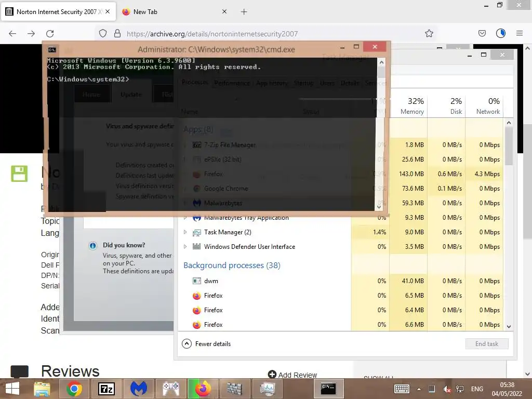
Task: Click the Firefox forward arrow
Action: (x=31, y=34)
